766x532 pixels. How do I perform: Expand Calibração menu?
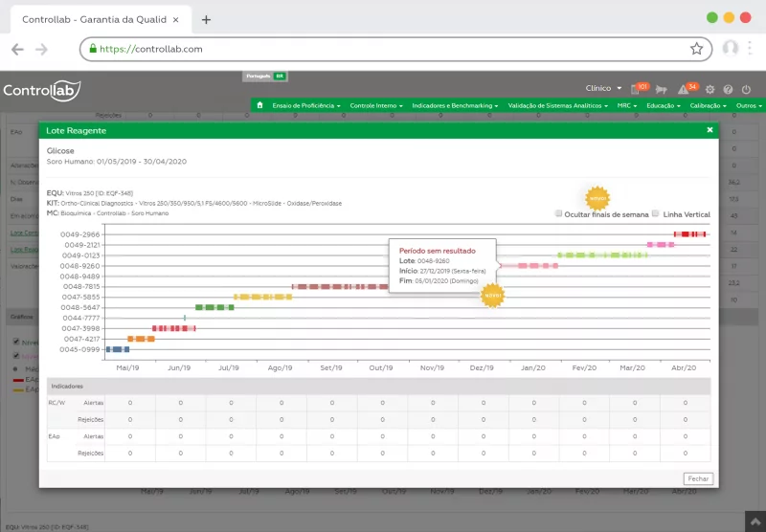tap(708, 105)
